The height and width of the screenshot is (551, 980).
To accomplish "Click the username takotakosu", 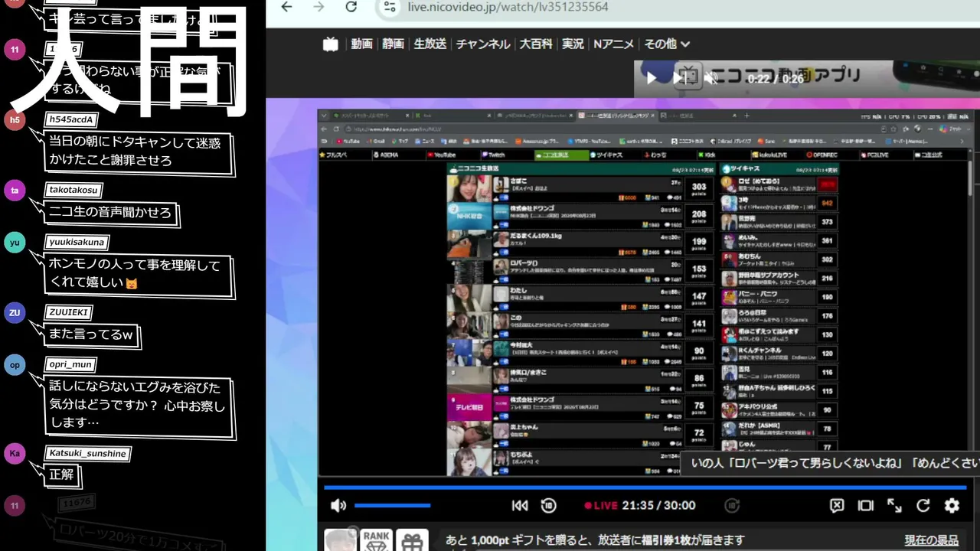I will point(73,190).
